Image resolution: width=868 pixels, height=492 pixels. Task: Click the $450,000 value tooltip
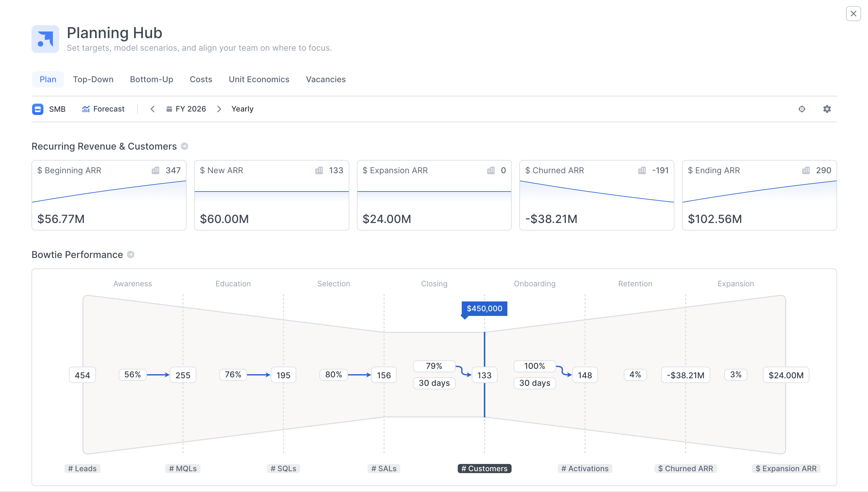point(484,308)
